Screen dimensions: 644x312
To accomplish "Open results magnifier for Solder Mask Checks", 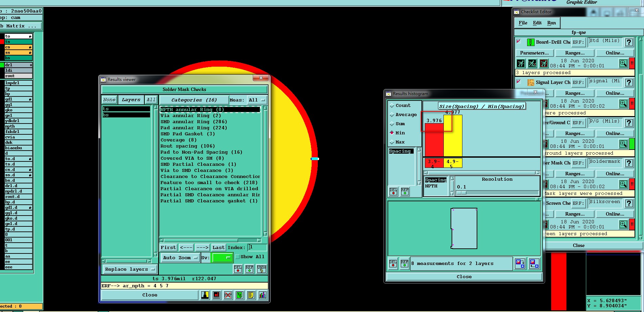I will pyautogui.click(x=623, y=184).
